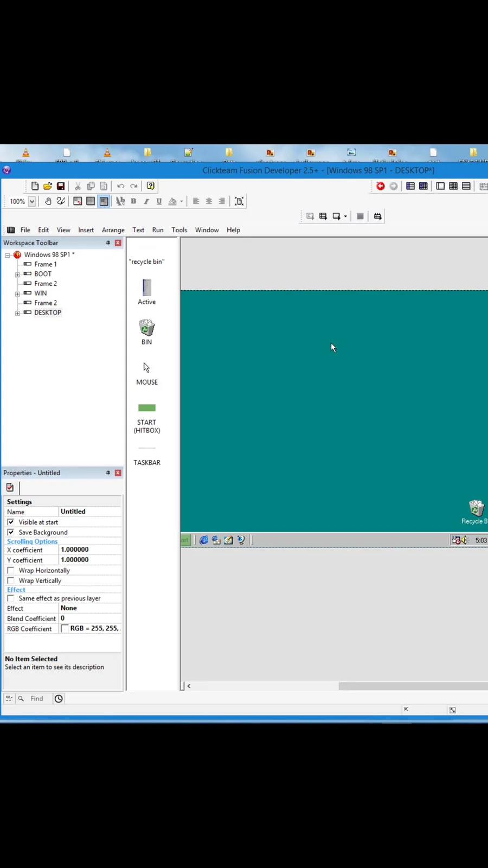Open the Storyboard editor icon
The height and width of the screenshot is (868, 488).
(410, 186)
